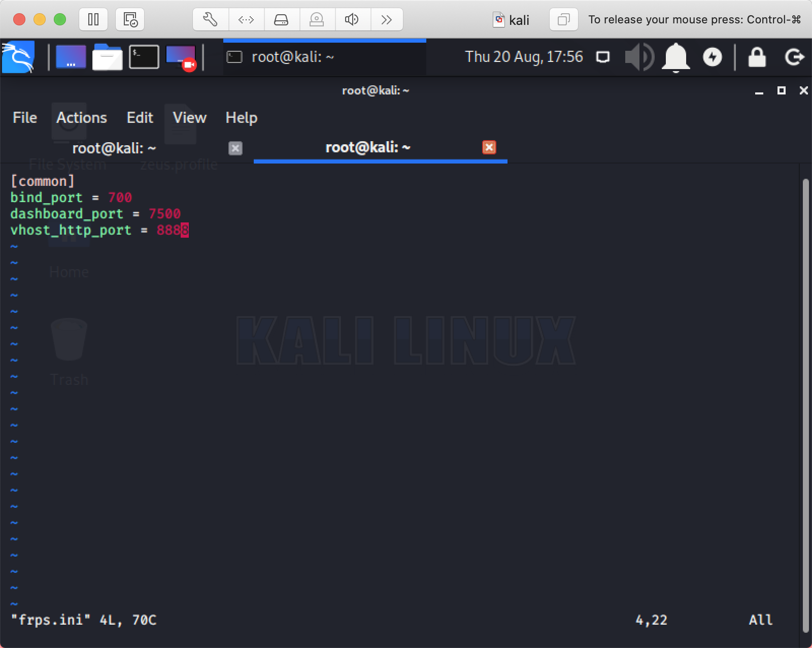Click the network adapter arrows icon
The width and height of the screenshot is (812, 648).
(x=246, y=19)
